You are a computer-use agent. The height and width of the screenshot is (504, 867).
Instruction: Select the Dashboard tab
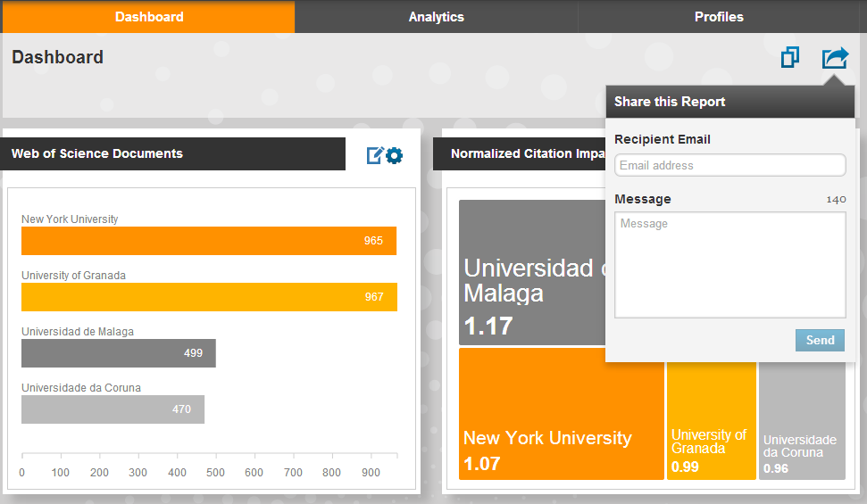149,17
